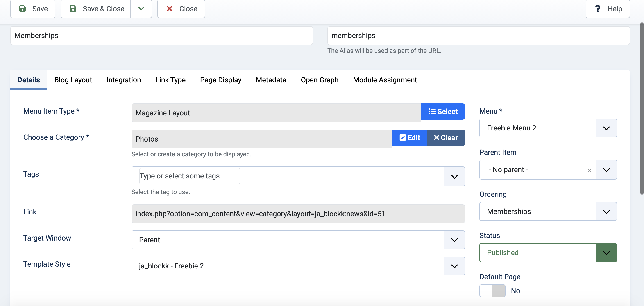This screenshot has width=644, height=306.
Task: Go to the Open Graph tab
Action: tap(319, 80)
